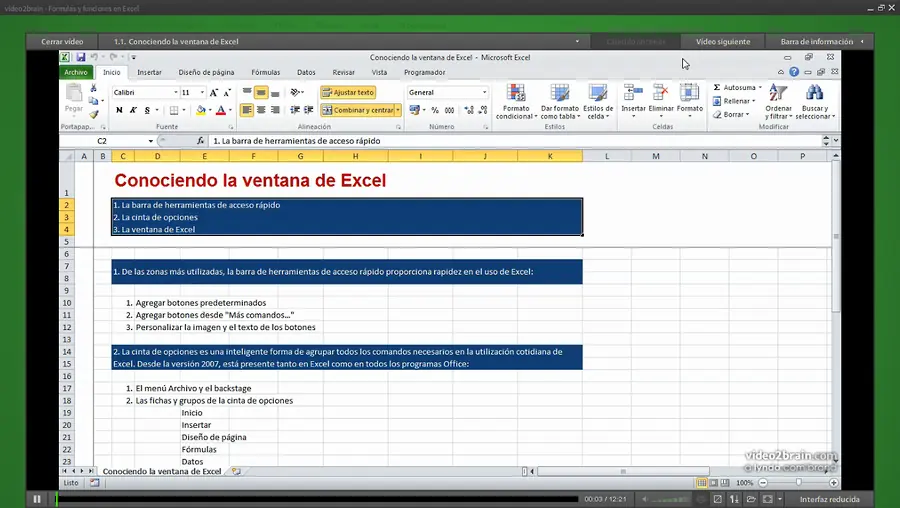
Task: Click the Buscar y seleccionar binoculars icon
Action: (814, 92)
